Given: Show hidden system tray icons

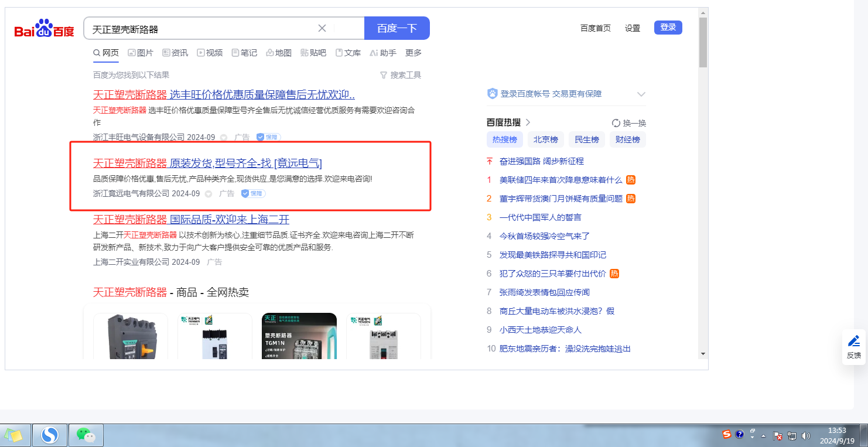Looking at the screenshot, I should coord(764,436).
